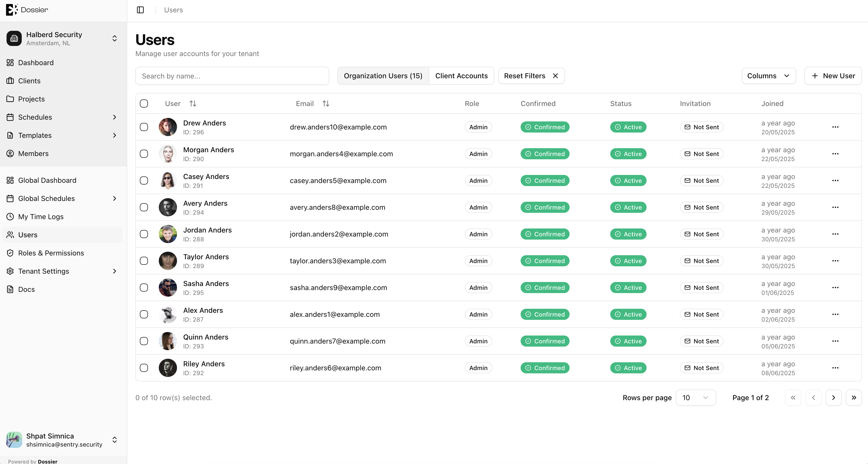Open row actions for Sasha Anders
Image resolution: width=868 pixels, height=464 pixels.
pyautogui.click(x=835, y=288)
